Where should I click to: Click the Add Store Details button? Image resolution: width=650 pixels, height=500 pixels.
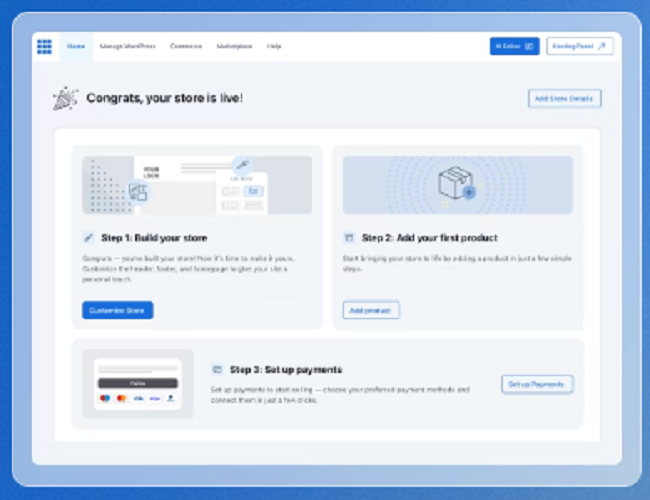[564, 99]
